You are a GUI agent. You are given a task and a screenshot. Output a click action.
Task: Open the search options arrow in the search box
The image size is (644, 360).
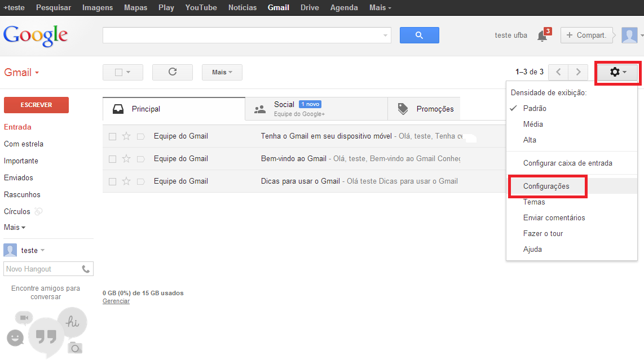coord(385,35)
